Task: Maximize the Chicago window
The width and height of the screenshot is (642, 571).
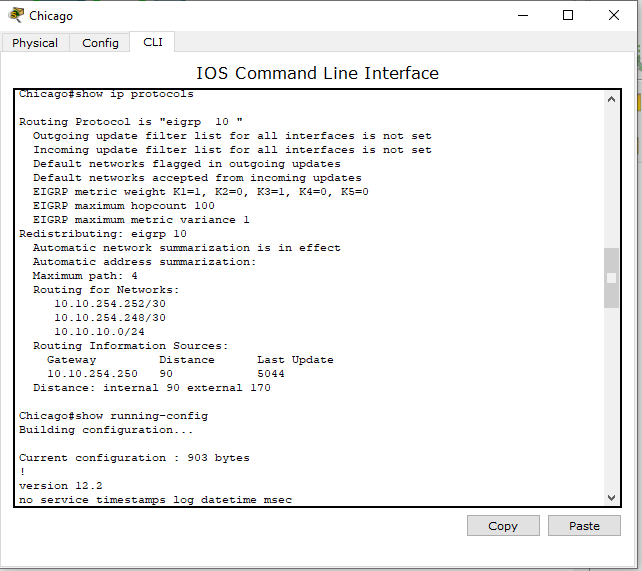Action: pyautogui.click(x=568, y=16)
